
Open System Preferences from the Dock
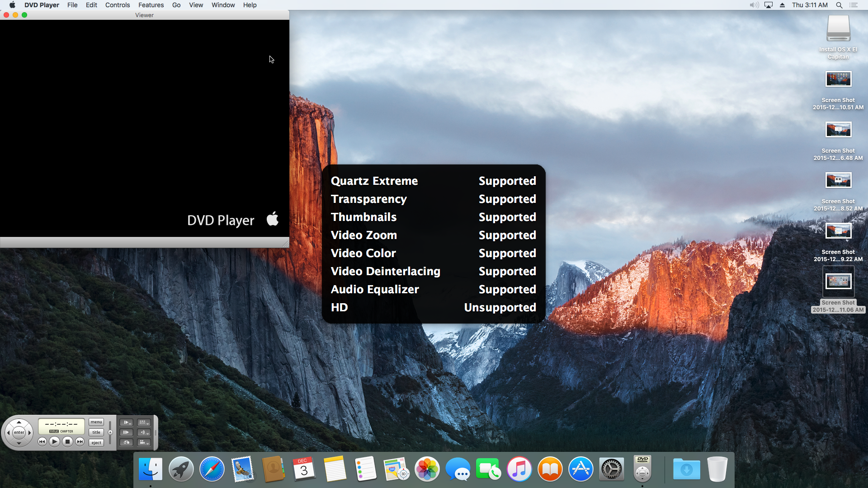click(612, 469)
